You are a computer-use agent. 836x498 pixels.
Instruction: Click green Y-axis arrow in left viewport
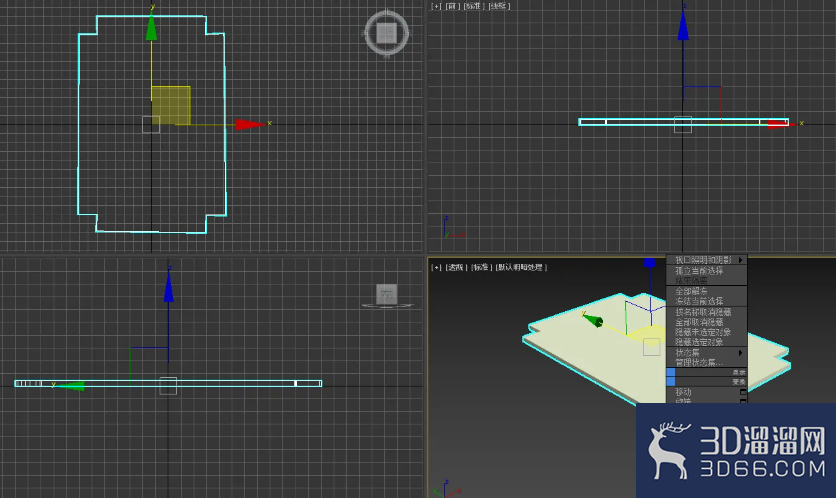coord(70,385)
